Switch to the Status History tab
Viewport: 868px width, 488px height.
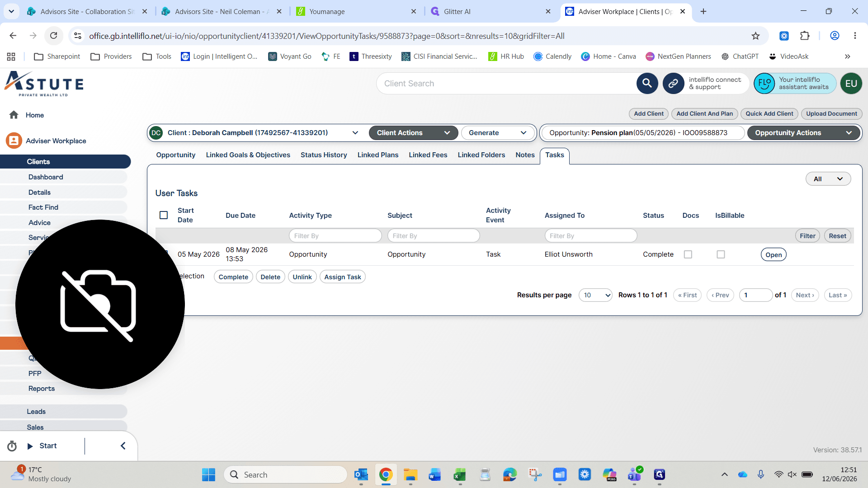coord(324,155)
